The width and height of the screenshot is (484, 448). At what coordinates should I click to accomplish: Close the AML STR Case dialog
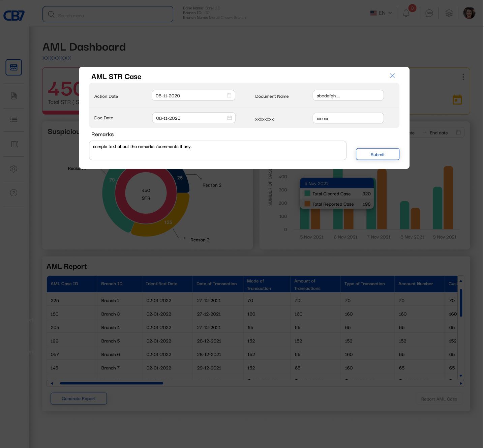tap(392, 76)
